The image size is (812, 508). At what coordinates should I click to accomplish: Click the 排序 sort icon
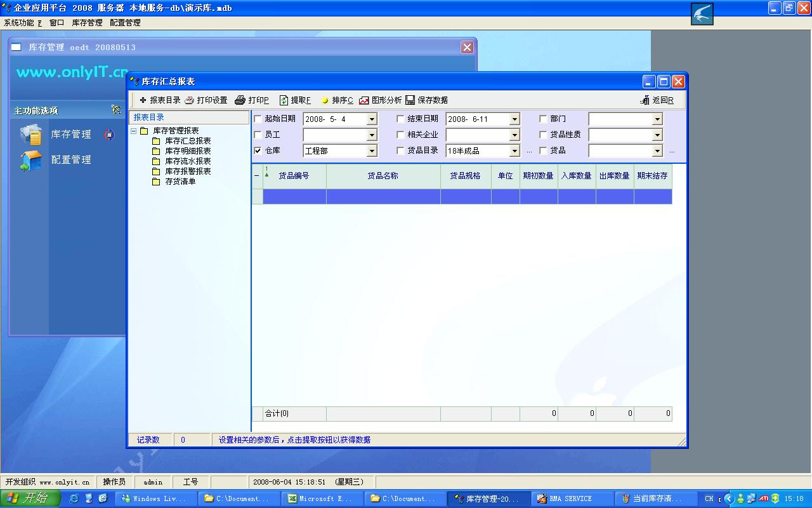325,100
